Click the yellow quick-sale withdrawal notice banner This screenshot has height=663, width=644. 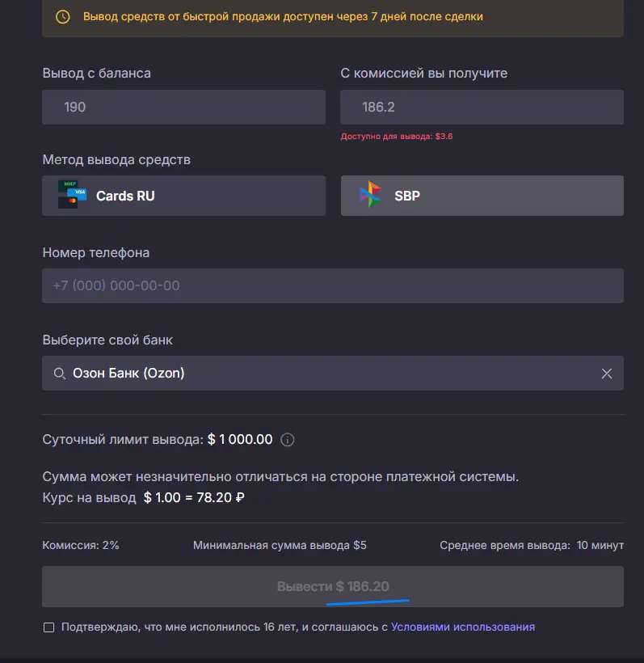click(333, 18)
